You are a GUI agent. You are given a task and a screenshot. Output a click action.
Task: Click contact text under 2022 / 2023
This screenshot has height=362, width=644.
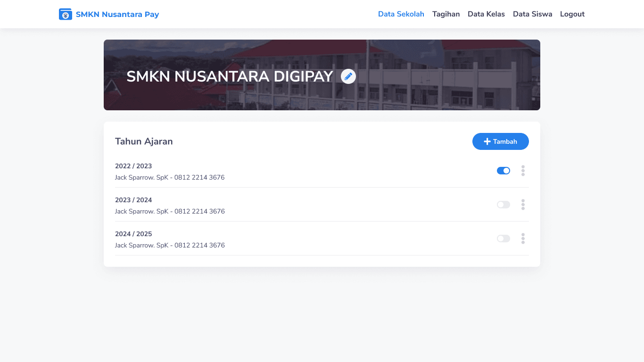(x=170, y=178)
